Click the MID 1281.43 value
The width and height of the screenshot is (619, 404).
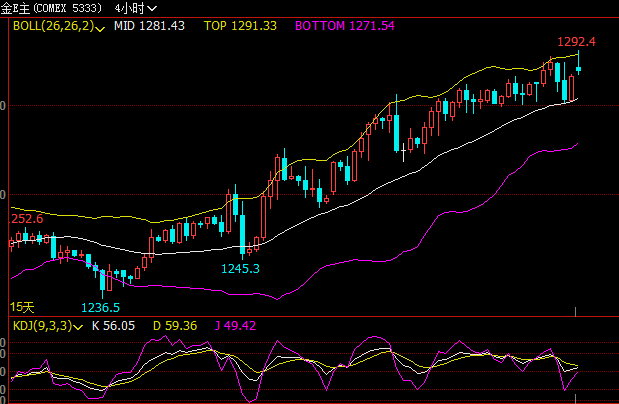point(149,26)
